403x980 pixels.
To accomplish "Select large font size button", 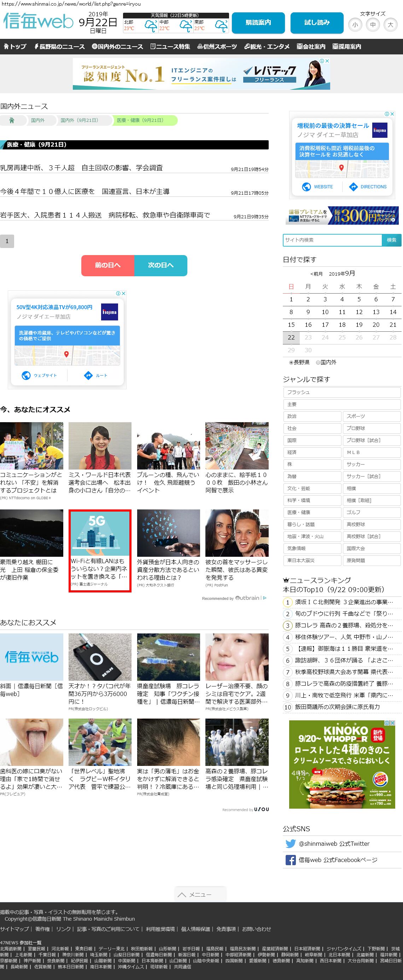I will (x=390, y=25).
